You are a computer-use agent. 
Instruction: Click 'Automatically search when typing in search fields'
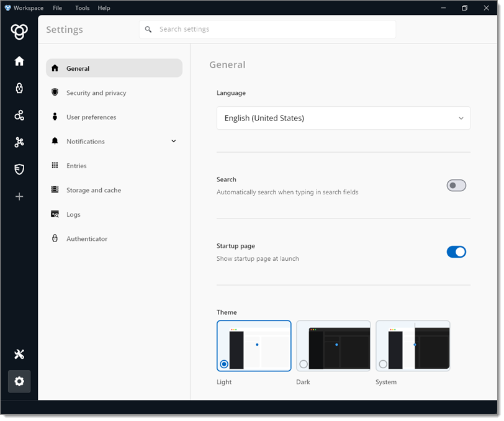point(287,192)
